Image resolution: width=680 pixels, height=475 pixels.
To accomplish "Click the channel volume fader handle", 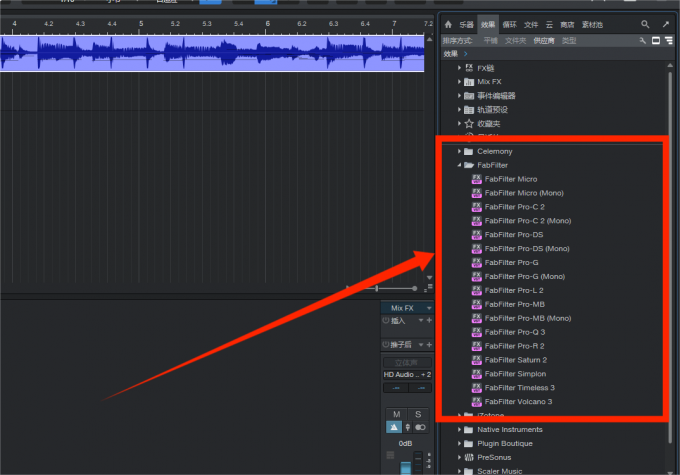I will pos(405,468).
